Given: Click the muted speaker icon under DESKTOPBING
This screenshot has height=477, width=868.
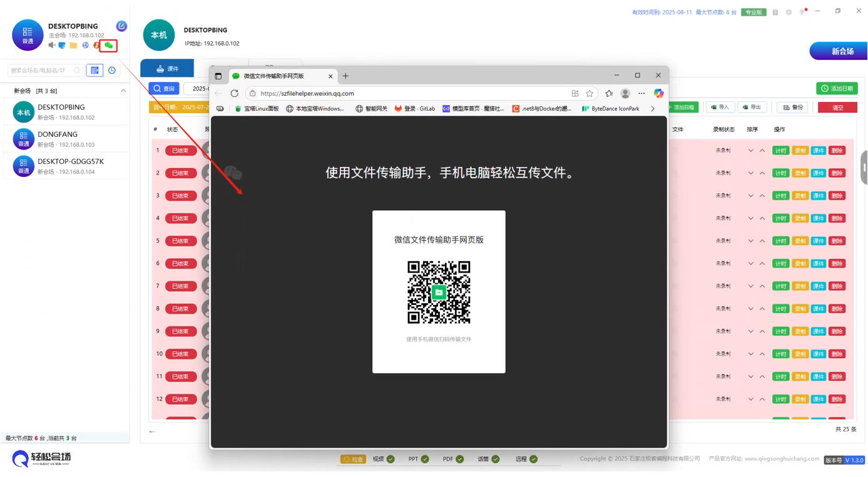Looking at the screenshot, I should point(52,45).
